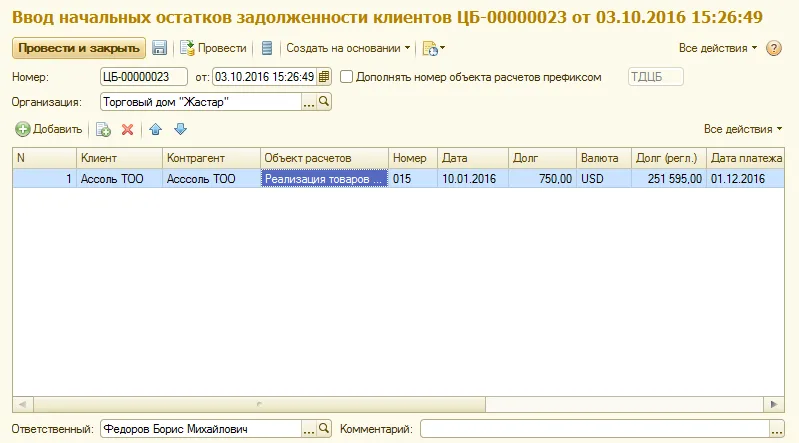
Task: Click the horizontal scrollbar right arrow
Action: 774,405
